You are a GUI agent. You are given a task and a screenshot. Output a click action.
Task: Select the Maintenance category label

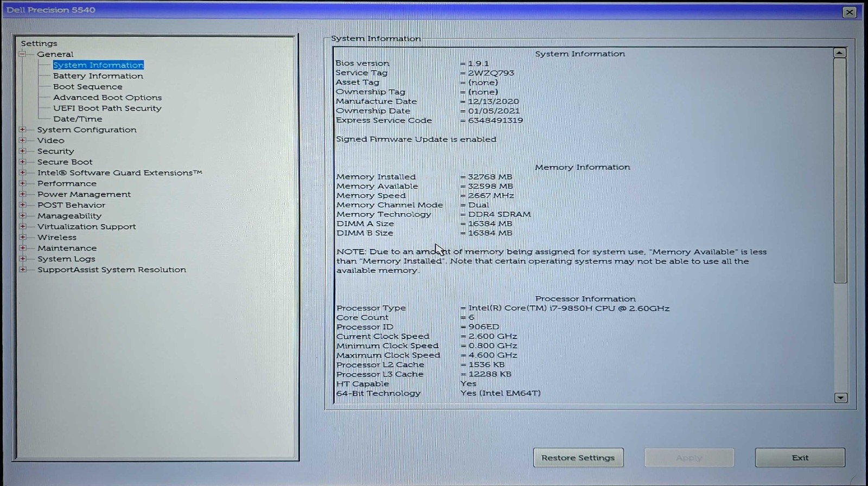coord(67,248)
